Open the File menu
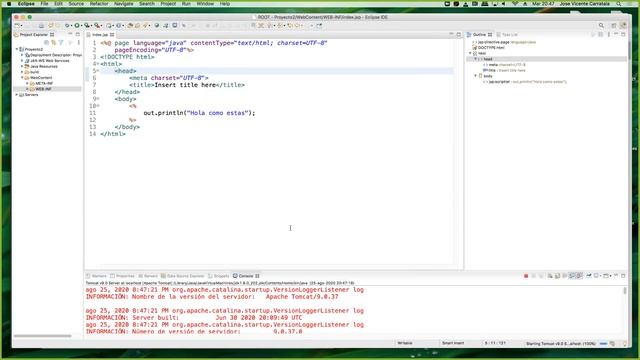This screenshot has width=640, height=360. 44,4
